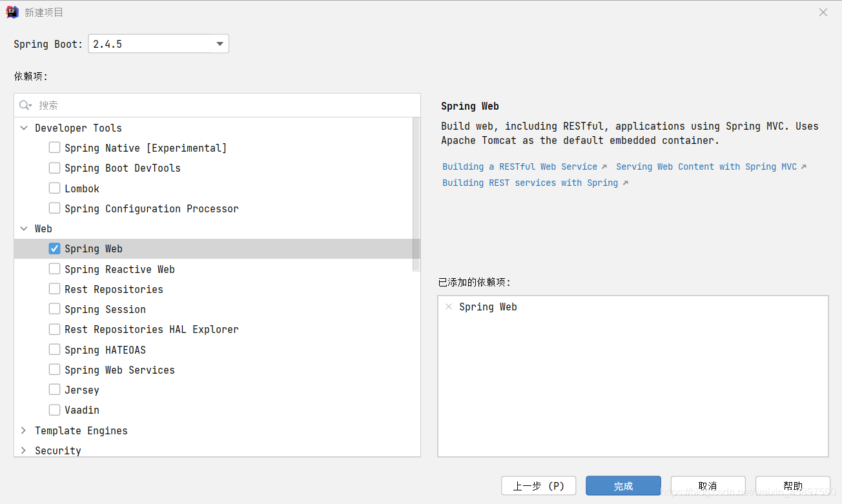Viewport: 842px width, 504px height.
Task: Tick the Lombok checkbox
Action: [x=54, y=188]
